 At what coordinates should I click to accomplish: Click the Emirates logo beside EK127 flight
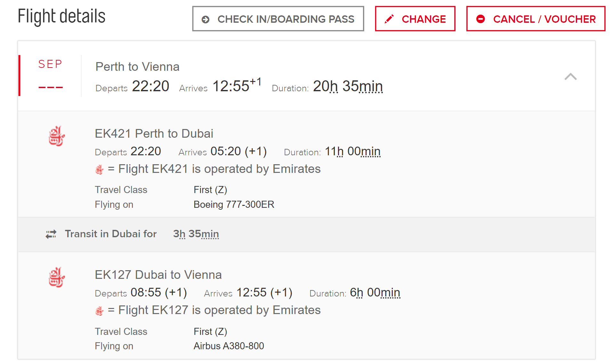[x=57, y=277]
